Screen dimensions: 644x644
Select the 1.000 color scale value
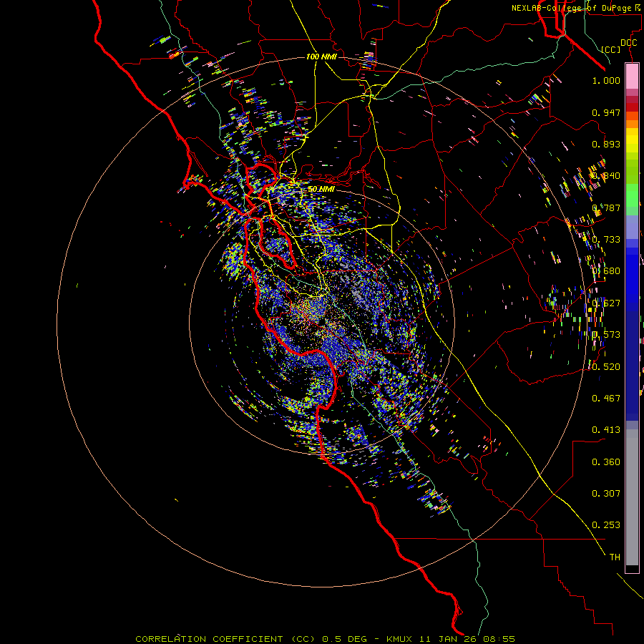606,80
